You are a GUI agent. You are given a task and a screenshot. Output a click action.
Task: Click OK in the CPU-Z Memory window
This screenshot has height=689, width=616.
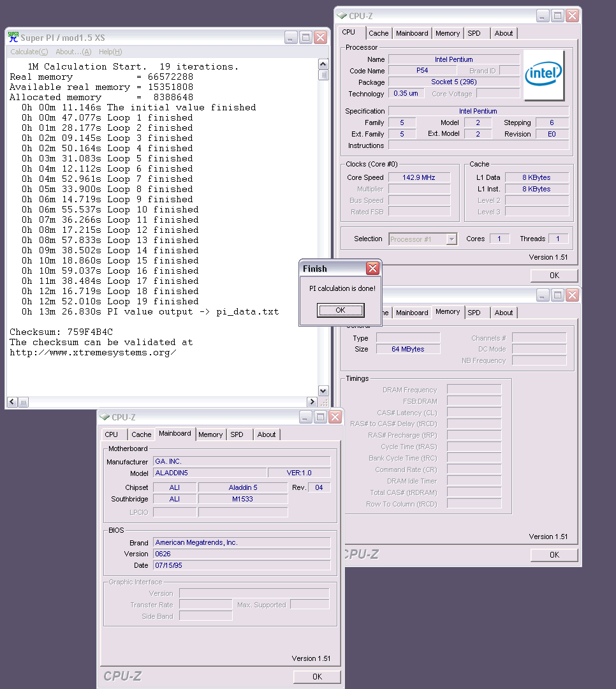pos(554,555)
